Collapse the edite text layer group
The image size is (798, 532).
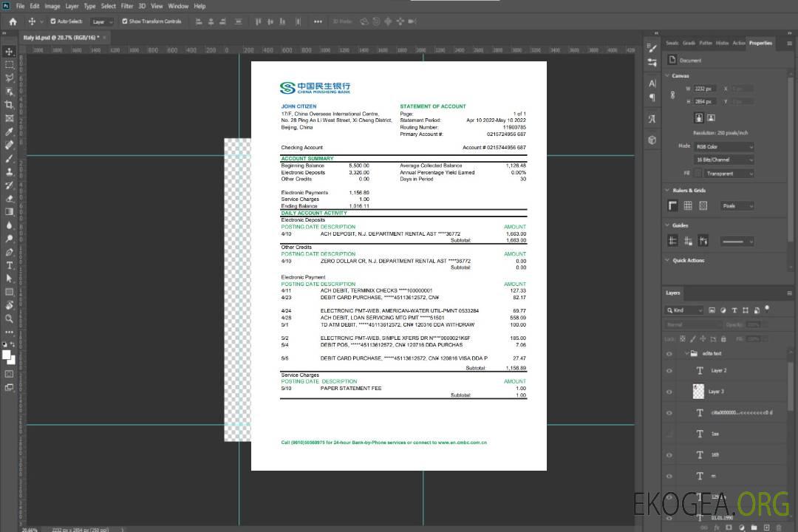(x=683, y=354)
